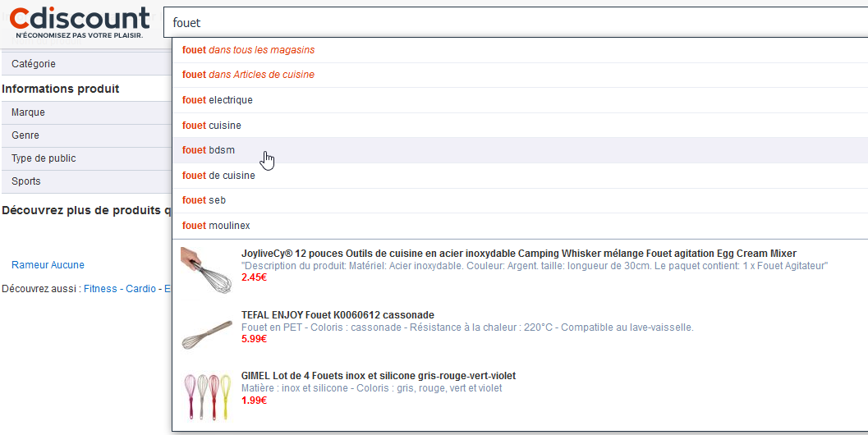Select the "fouet moulinex" suggestion
The image size is (868, 435).
216,226
